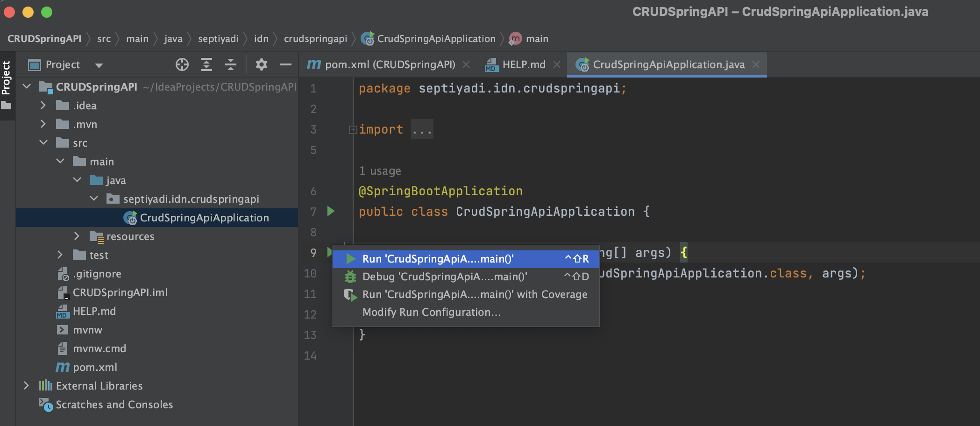Click the collapsed import '...' placeholder
Image resolution: width=980 pixels, height=426 pixels.
pos(422,129)
